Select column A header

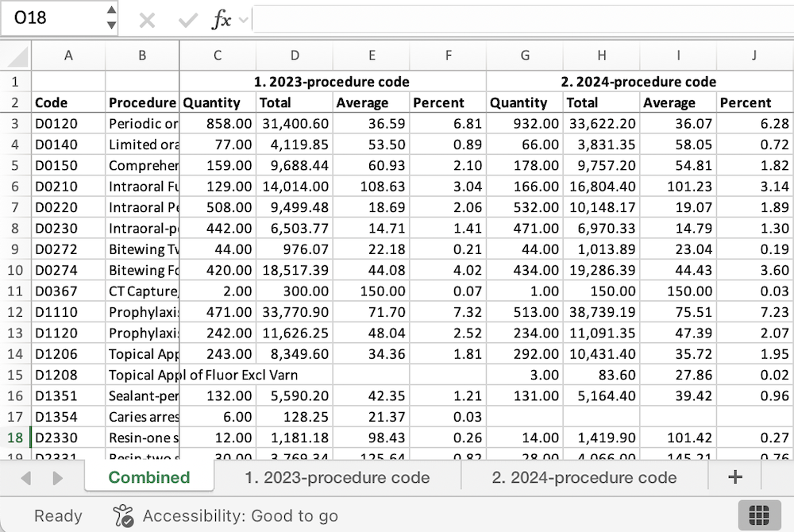[x=68, y=55]
